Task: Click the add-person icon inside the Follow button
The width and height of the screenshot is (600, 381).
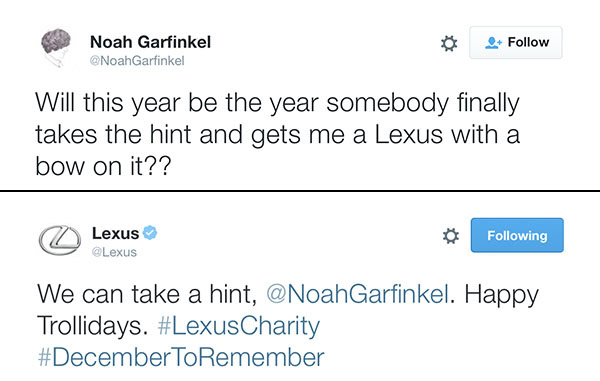Action: (x=494, y=42)
